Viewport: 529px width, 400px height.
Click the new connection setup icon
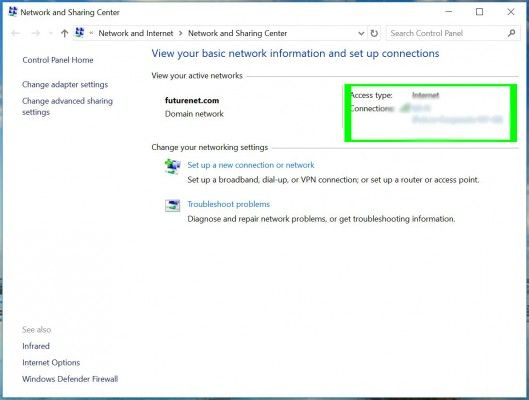point(172,166)
